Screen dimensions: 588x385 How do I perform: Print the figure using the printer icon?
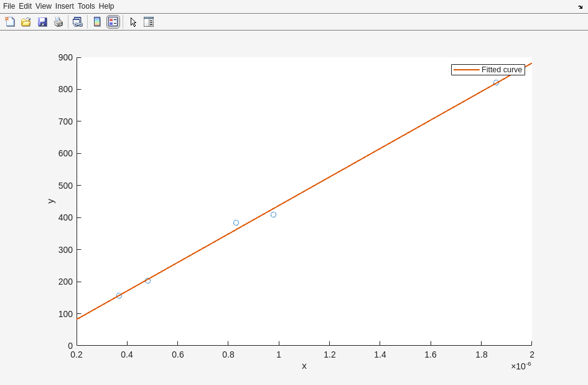(x=58, y=22)
